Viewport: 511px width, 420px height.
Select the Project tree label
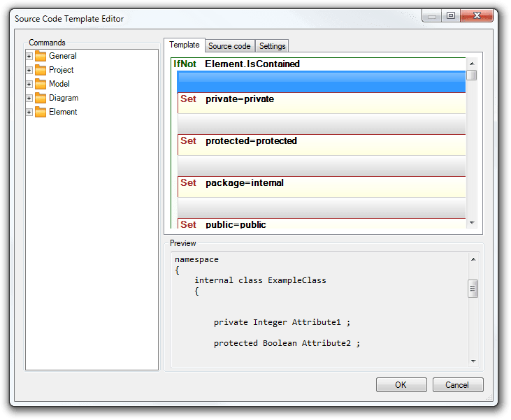pos(62,70)
